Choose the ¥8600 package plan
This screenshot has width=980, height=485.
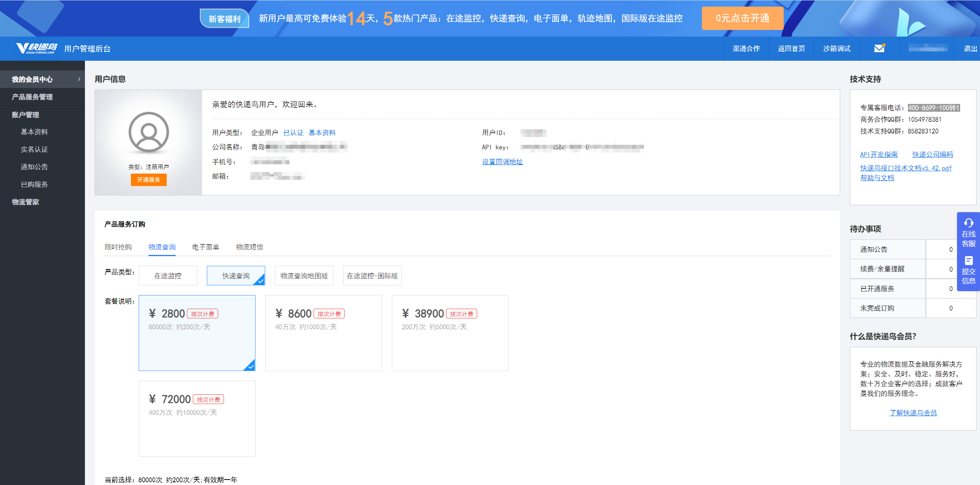click(x=323, y=332)
